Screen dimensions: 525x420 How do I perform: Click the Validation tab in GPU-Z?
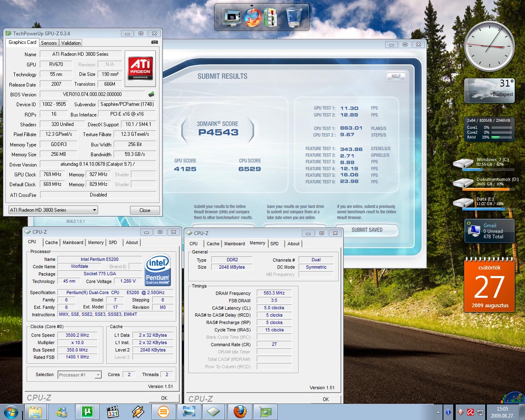click(71, 43)
